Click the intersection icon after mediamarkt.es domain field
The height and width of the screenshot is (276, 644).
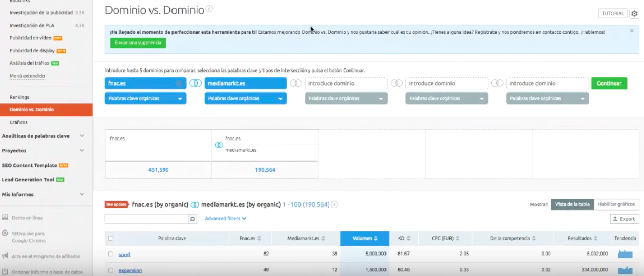click(x=296, y=83)
